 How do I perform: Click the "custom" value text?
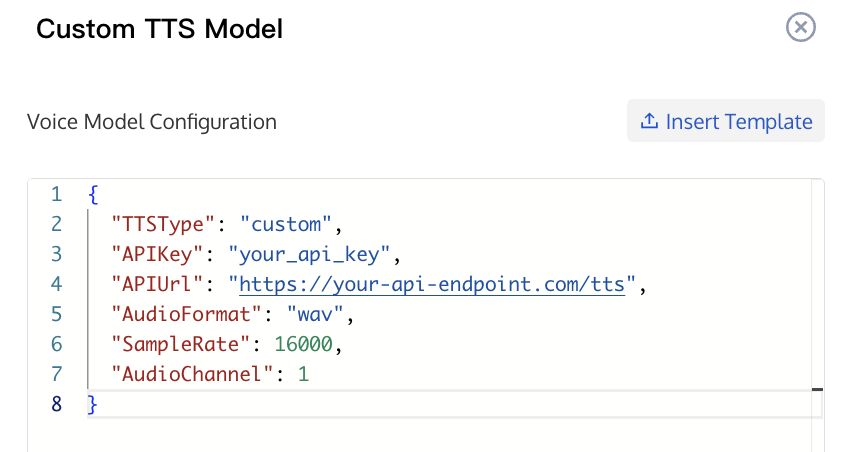pyautogui.click(x=286, y=224)
